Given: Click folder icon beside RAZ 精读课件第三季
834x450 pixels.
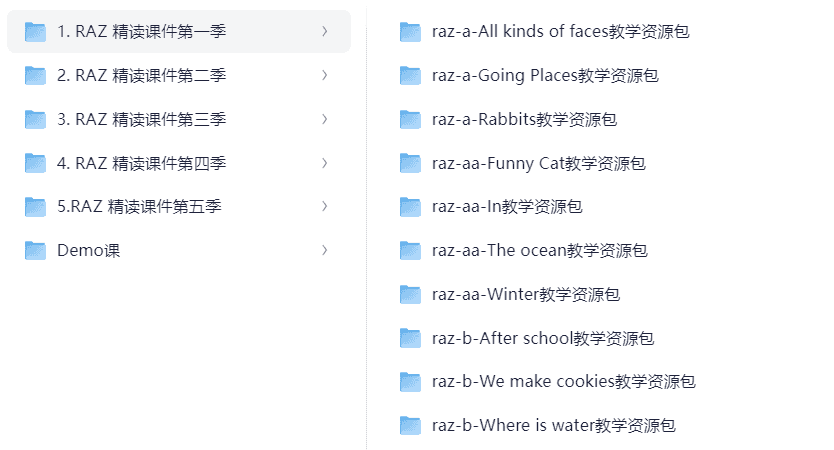Looking at the screenshot, I should 36,119.
